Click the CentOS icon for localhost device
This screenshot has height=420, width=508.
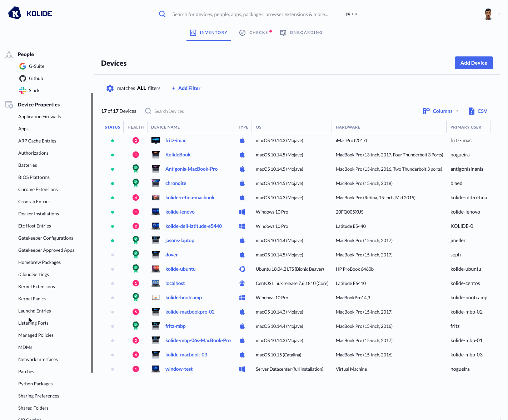point(243,283)
